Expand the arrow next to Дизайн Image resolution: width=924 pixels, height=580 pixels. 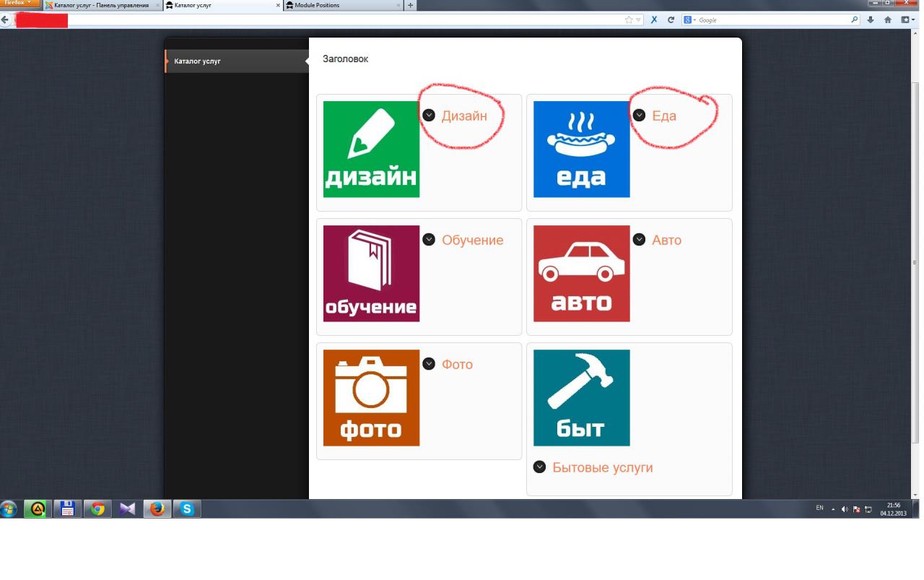(429, 115)
